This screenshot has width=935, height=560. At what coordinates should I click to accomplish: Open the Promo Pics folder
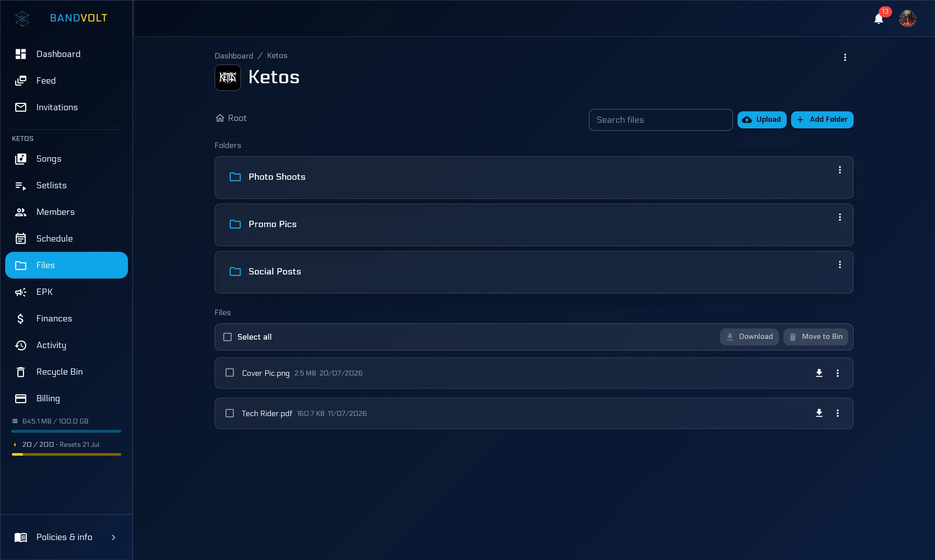point(534,225)
